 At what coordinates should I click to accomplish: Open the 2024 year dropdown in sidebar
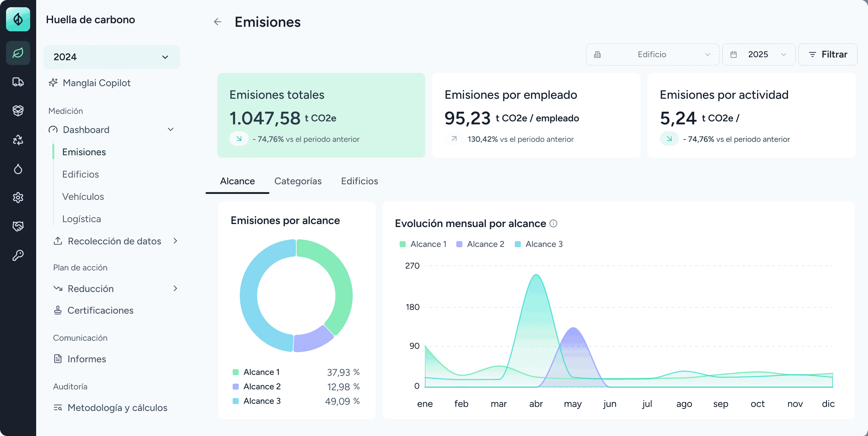(112, 57)
